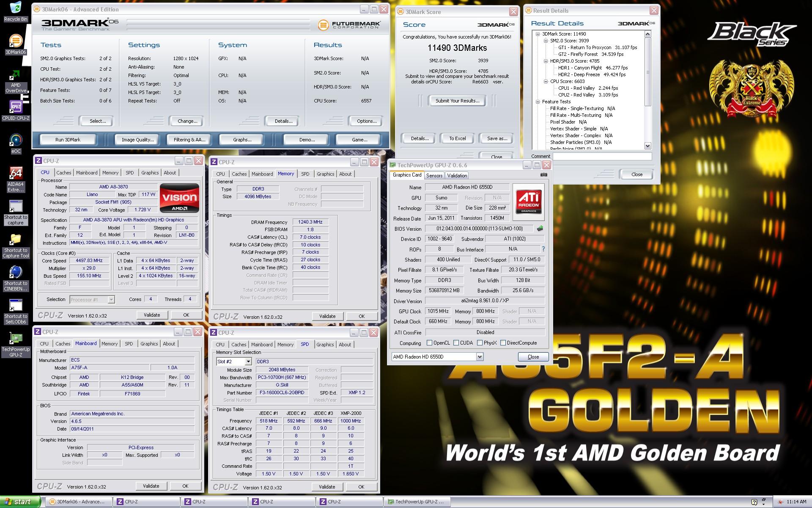812x508 pixels.
Task: Launch the 3DMark06 desktop shortcut
Action: (16, 44)
